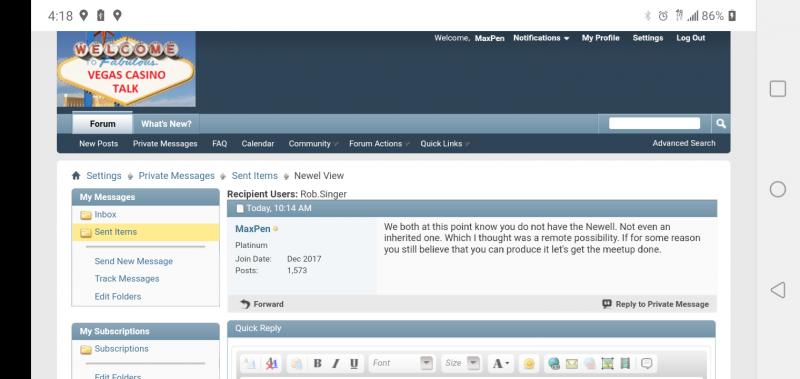Open the smilies picker
Image resolution: width=800 pixels, height=379 pixels.
(529, 363)
